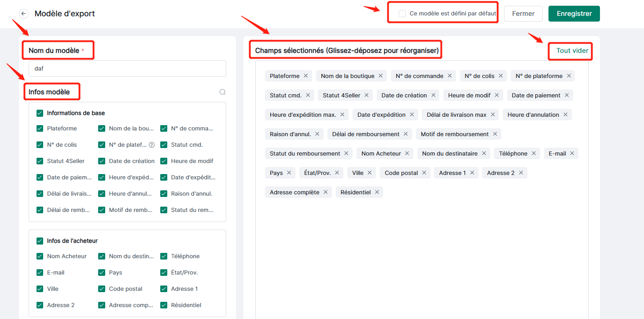The height and width of the screenshot is (319, 644).
Task: Focus the Nom du modèle input field
Action: coord(127,69)
